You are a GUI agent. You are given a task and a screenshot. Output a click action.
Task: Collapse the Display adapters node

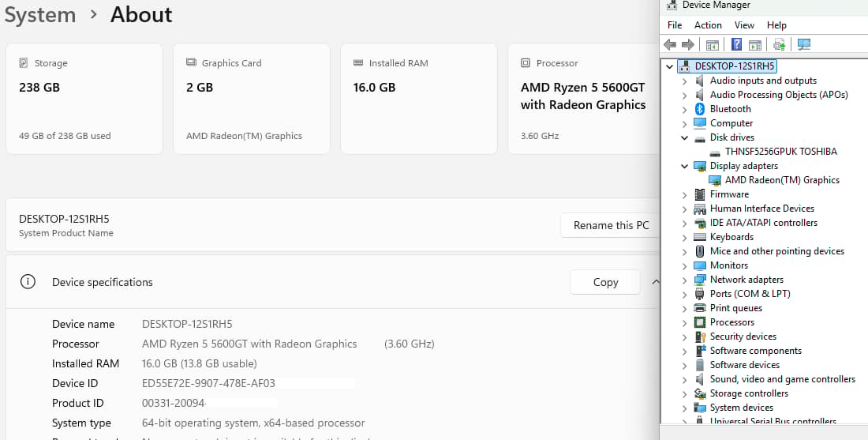point(685,166)
